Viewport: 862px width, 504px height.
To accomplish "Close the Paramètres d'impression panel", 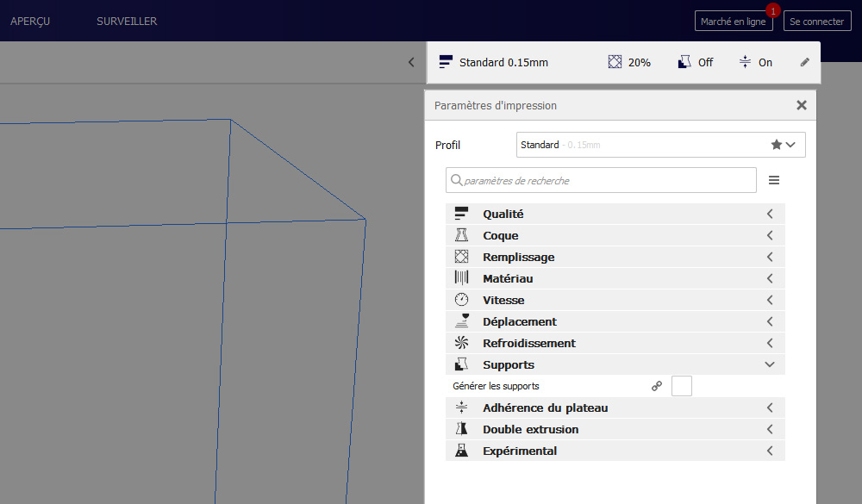I will tap(802, 105).
